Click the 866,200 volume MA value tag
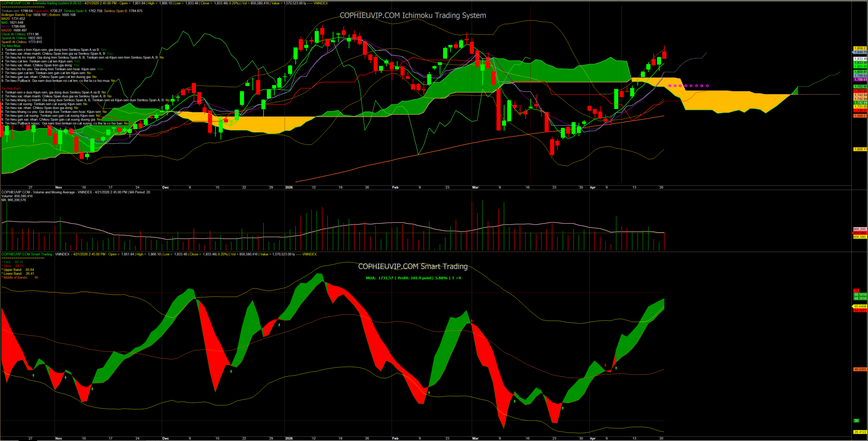 [860, 229]
